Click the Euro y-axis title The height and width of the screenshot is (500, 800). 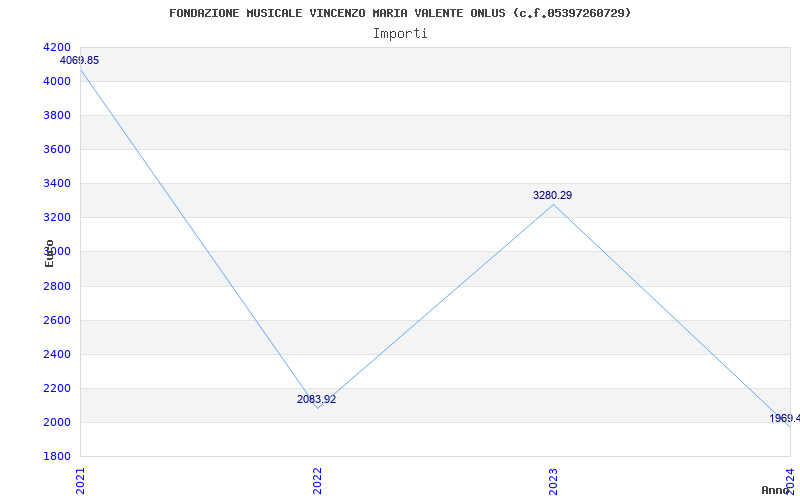[49, 253]
